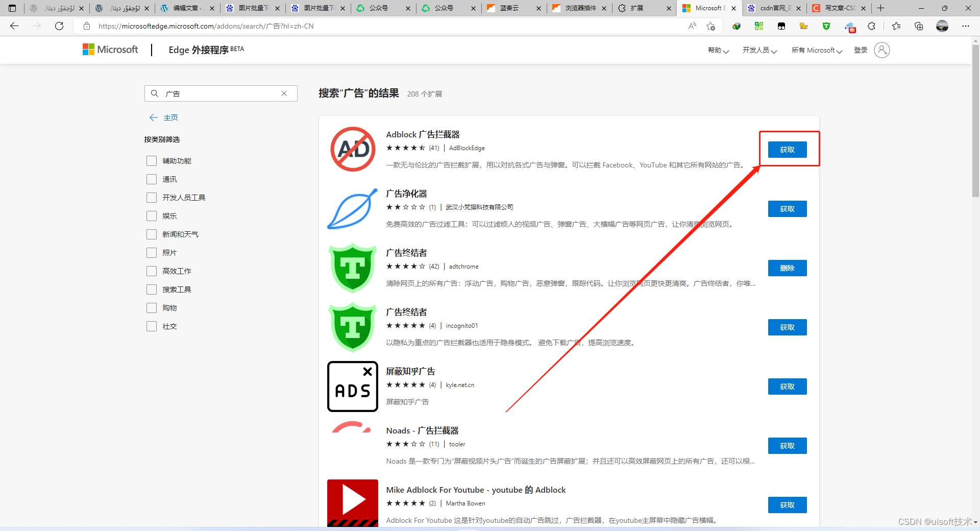Expand the 帮助 dropdown menu
Screen dimensions: 980x531
click(x=718, y=50)
